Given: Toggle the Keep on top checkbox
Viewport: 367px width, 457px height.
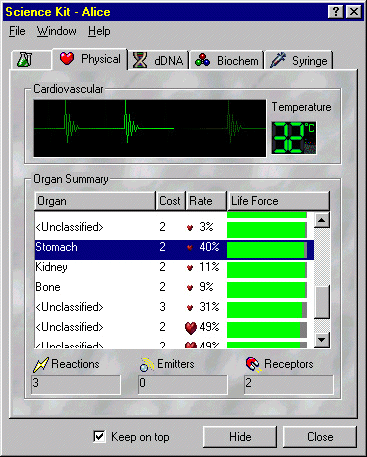Looking at the screenshot, I should tap(99, 436).
